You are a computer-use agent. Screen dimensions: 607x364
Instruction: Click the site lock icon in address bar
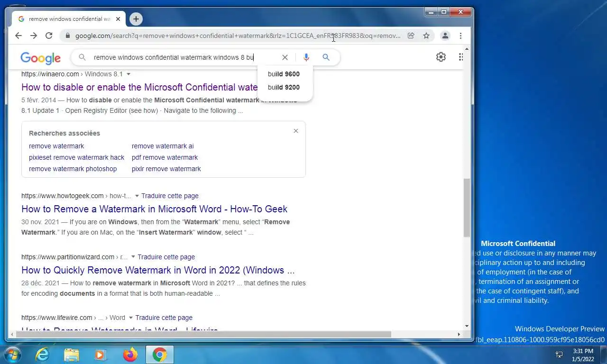[x=68, y=36]
